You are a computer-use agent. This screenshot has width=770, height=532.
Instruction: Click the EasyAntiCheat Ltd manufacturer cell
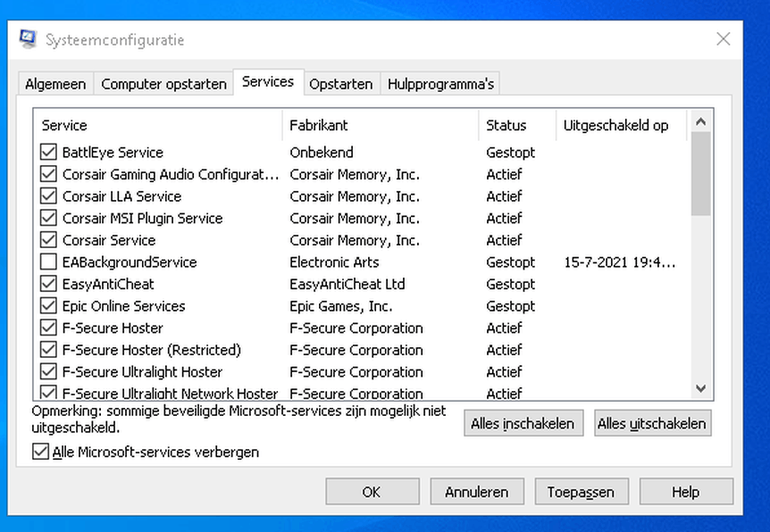point(347,284)
